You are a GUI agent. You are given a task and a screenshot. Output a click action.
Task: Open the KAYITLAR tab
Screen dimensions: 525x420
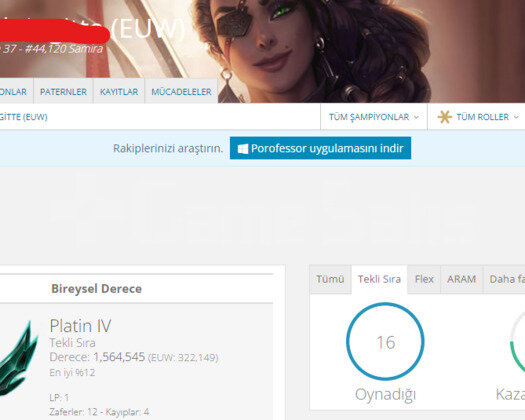coord(119,91)
